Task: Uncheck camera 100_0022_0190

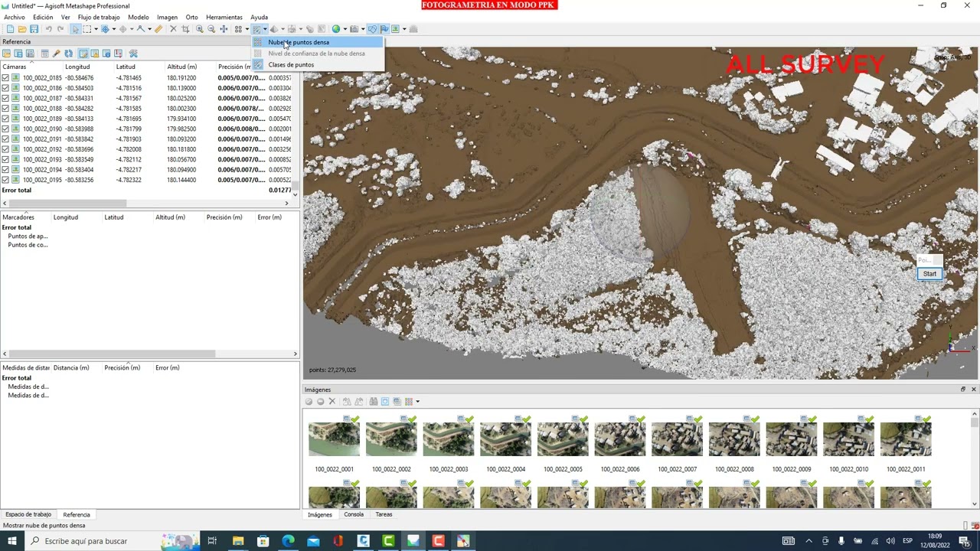Action: tap(5, 129)
